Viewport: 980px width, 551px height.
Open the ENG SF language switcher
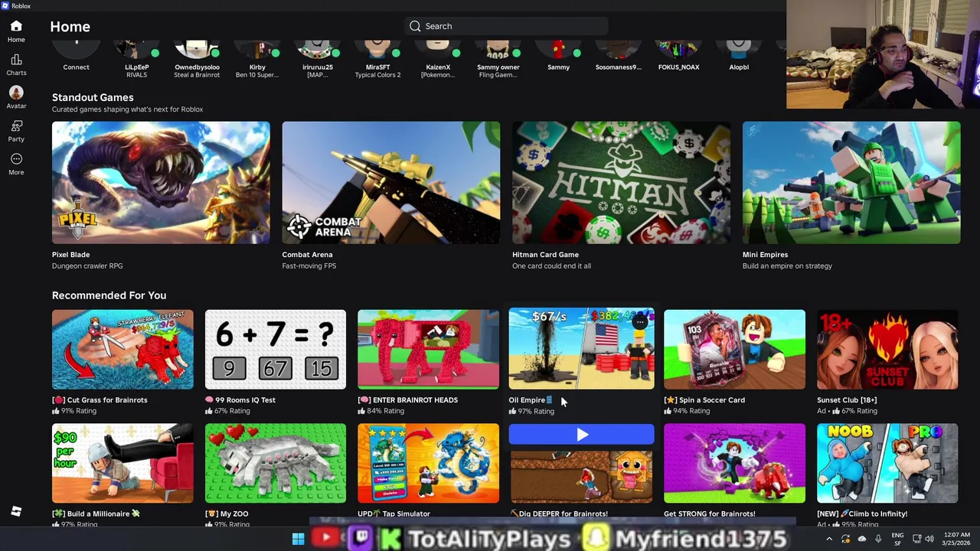tap(897, 539)
